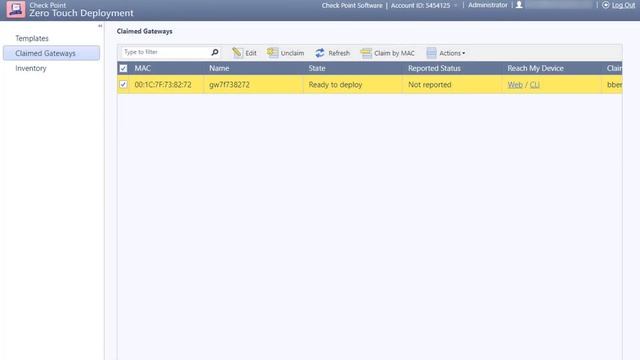This screenshot has height=360, width=640.
Task: Select Claimed Gateways in sidebar
Action: (x=51, y=53)
